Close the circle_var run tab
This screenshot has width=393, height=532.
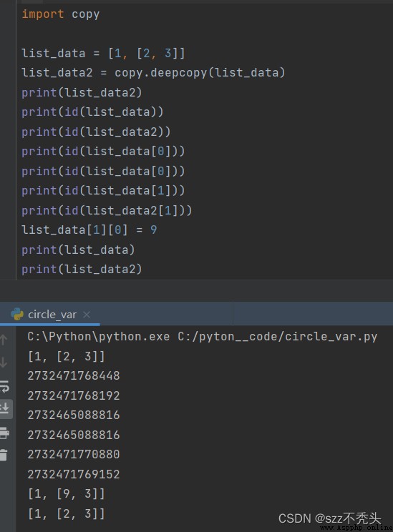[87, 315]
